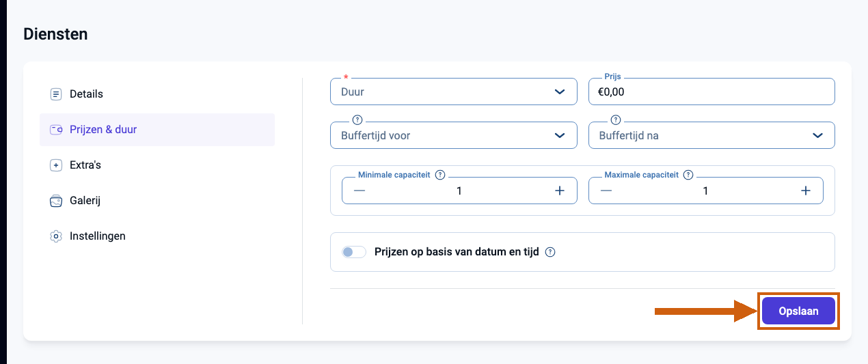Click help icon beside Prijzen op basis van datum
868x364 pixels.
click(x=550, y=252)
